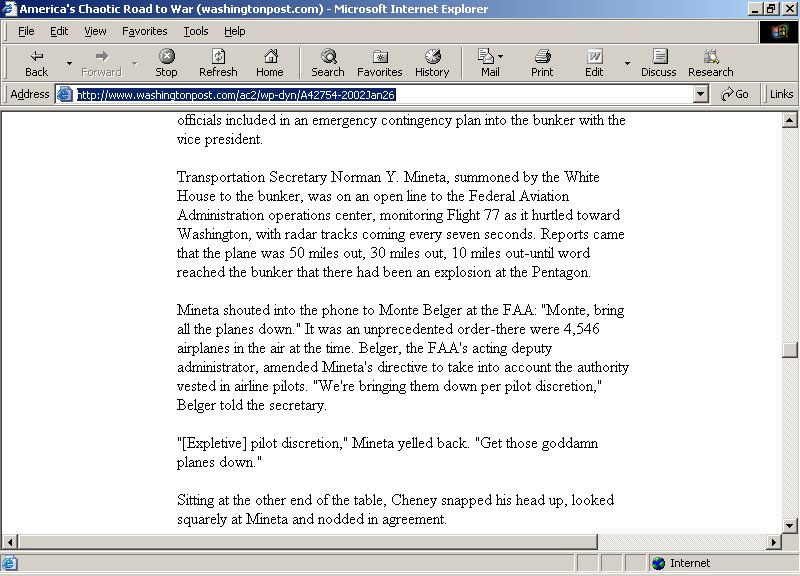The image size is (800, 576).
Task: Open the Discuss toolbar button
Action: [658, 62]
